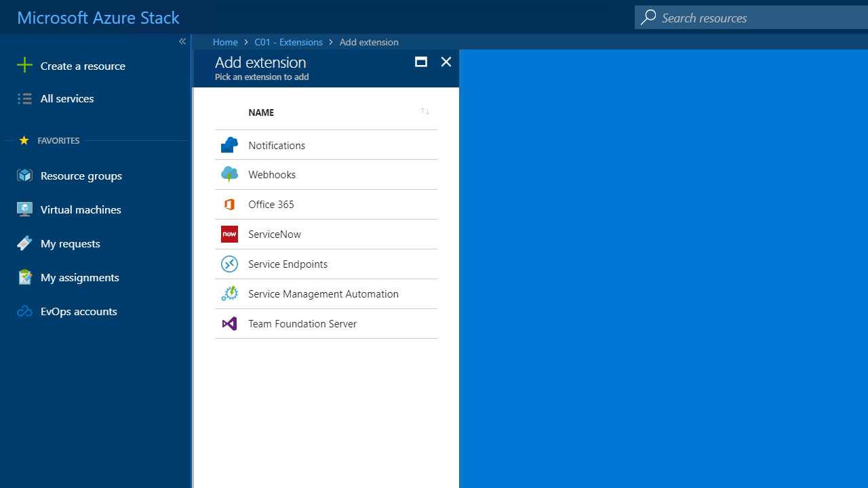Pick the Service Management Automation text
868x488 pixels.
pyautogui.click(x=323, y=294)
